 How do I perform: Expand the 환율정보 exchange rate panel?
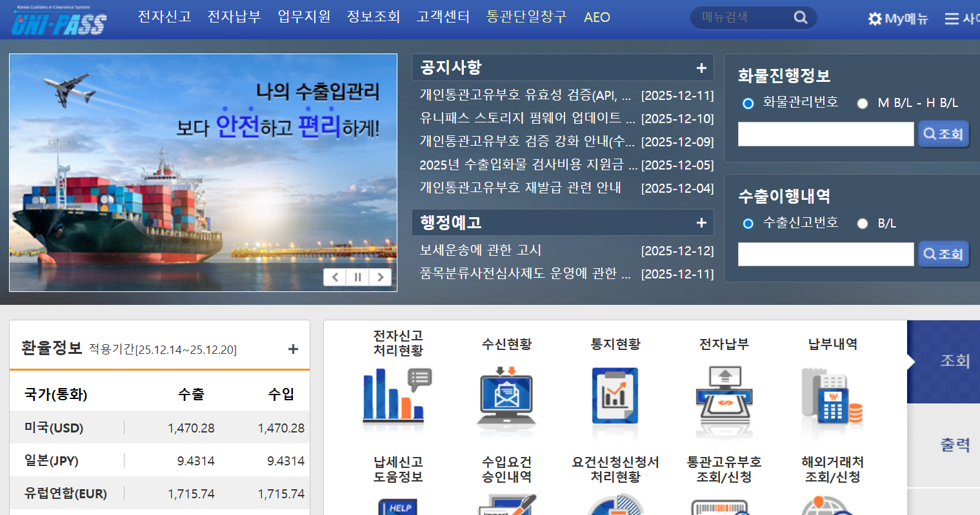pos(293,347)
